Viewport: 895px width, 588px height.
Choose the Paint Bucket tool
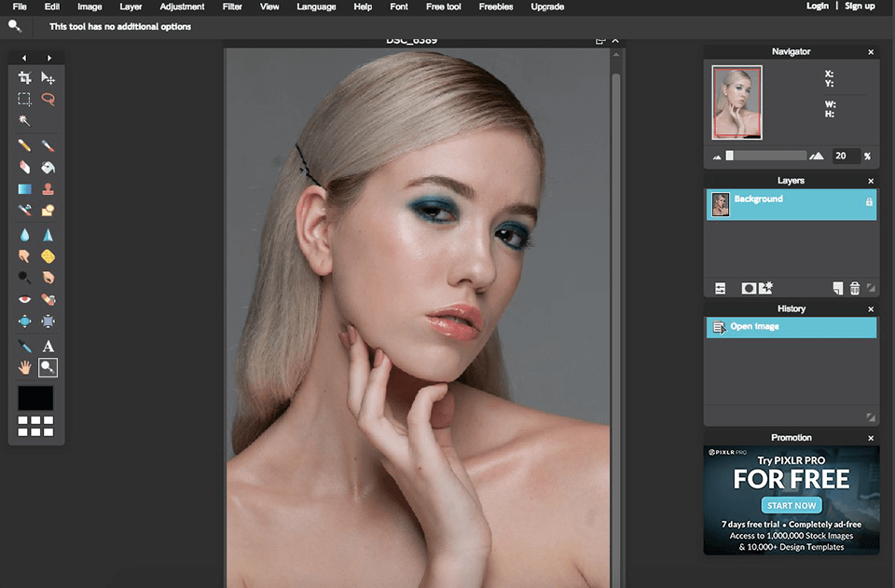tap(48, 167)
